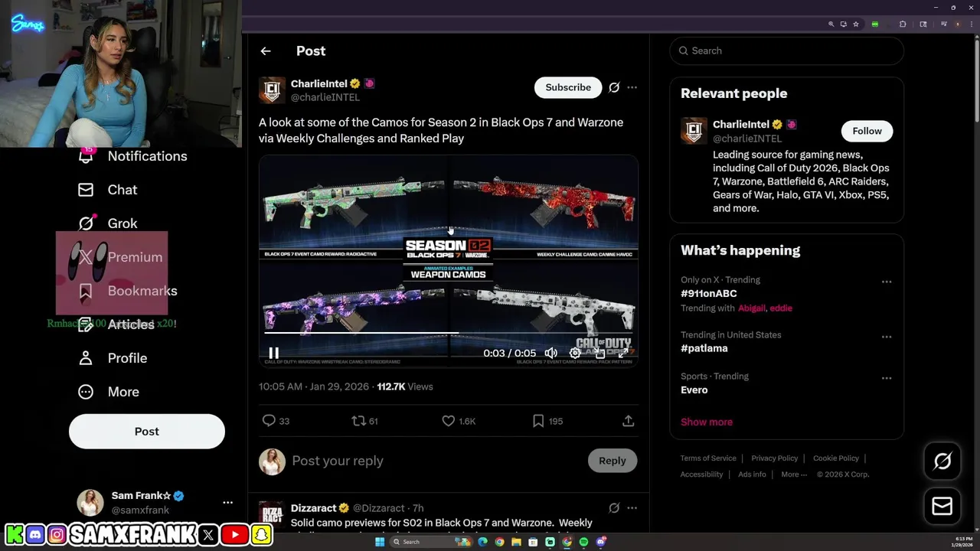The width and height of the screenshot is (980, 551).
Task: Open Terms of Service link
Action: [x=708, y=458]
